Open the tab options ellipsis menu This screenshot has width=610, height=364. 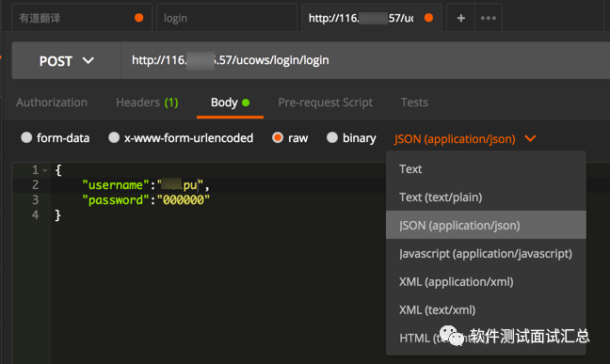[489, 18]
